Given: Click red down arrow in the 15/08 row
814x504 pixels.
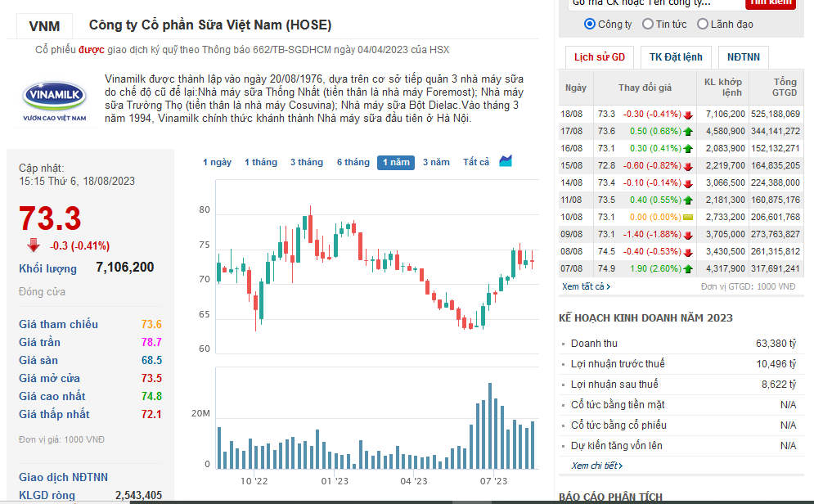Looking at the screenshot, I should (x=688, y=166).
